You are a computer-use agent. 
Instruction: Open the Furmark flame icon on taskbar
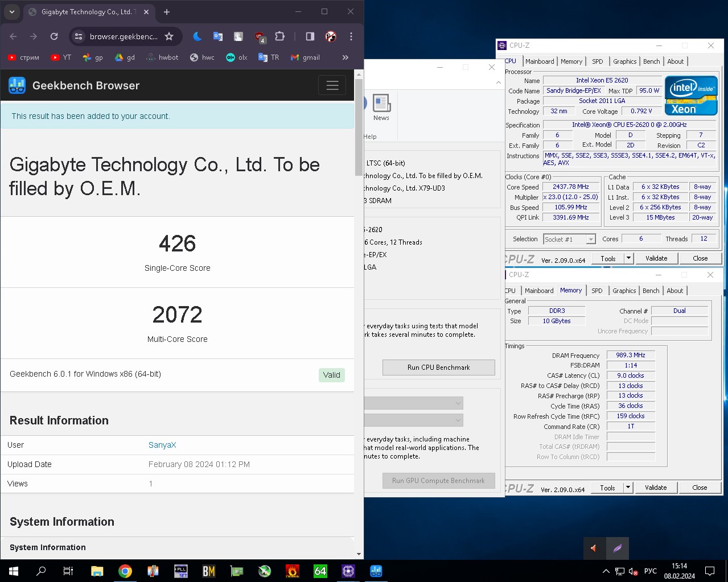(x=293, y=571)
